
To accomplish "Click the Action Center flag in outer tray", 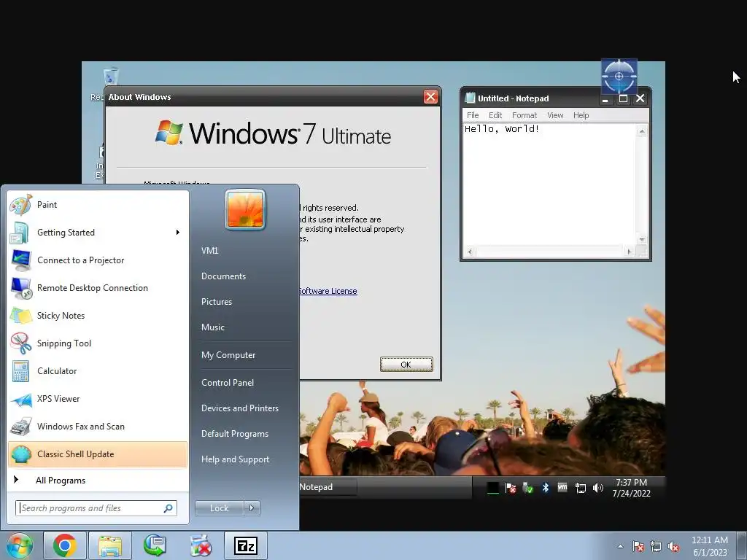I will [638, 546].
